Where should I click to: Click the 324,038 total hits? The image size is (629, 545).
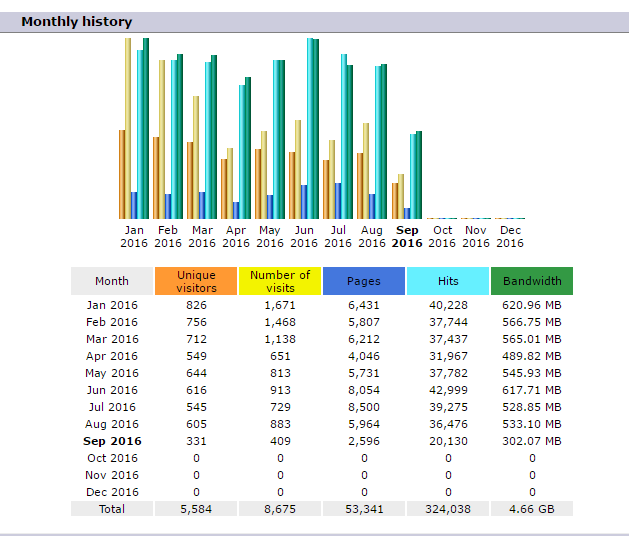click(x=448, y=509)
